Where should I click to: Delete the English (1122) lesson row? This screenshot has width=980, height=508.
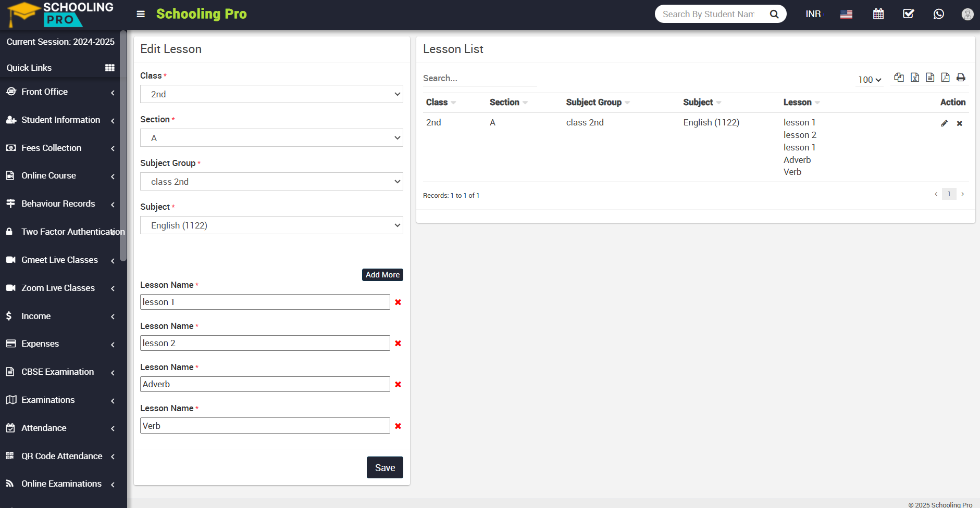960,123
